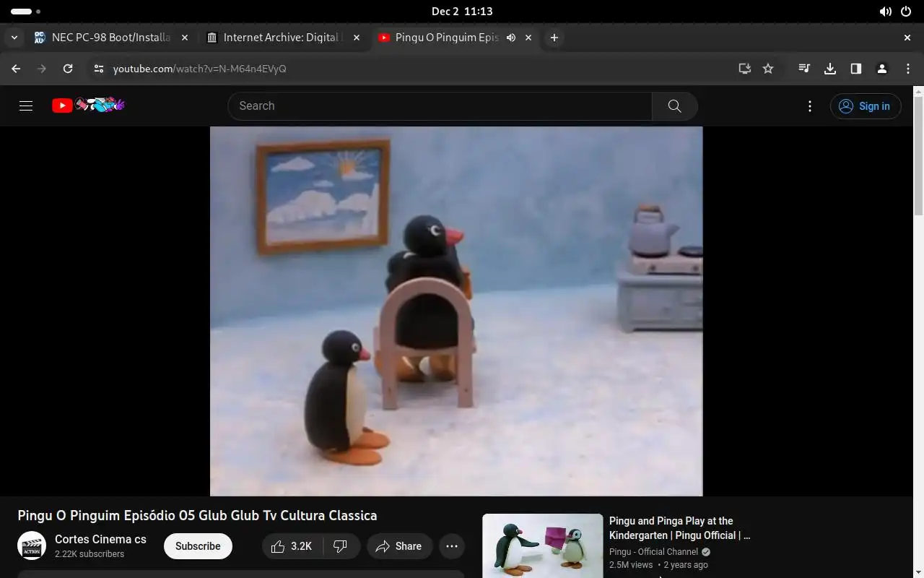Open the YouTube guide hamburger menu

(26, 105)
